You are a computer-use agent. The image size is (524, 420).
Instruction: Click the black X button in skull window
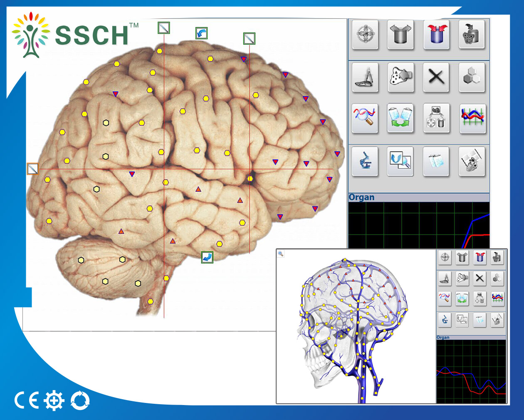click(480, 278)
